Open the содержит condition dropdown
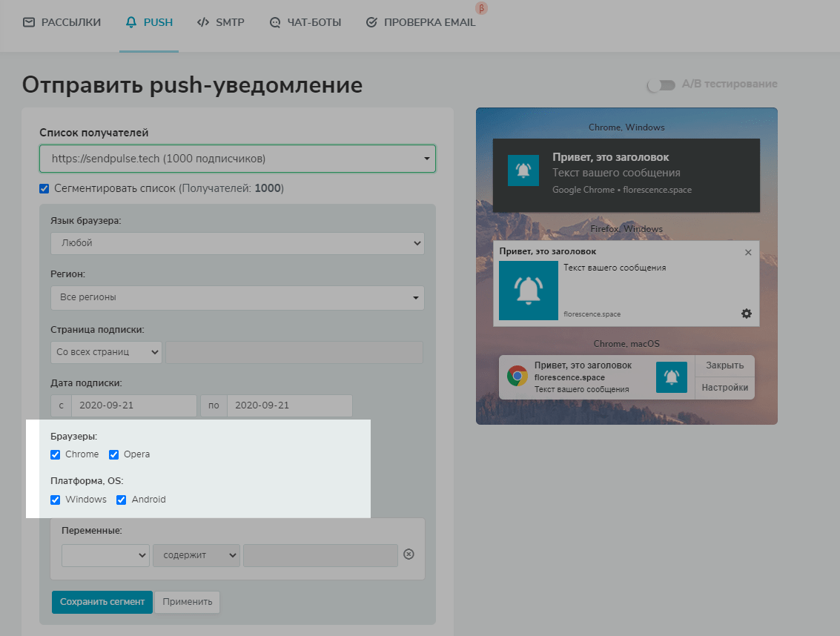 click(196, 556)
